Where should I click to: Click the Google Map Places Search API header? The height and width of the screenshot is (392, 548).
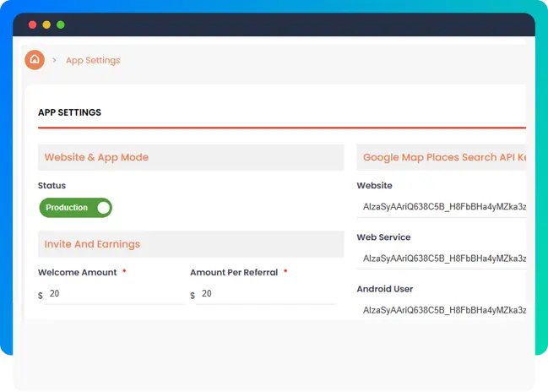[x=443, y=157]
